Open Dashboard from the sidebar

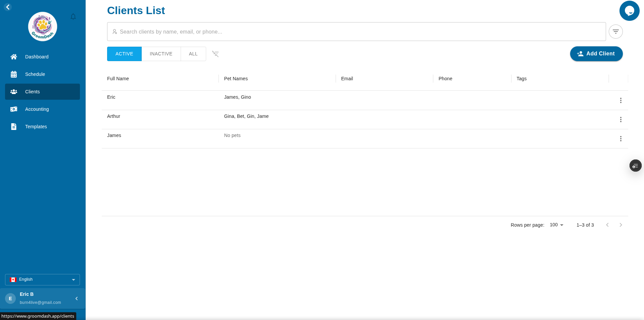pyautogui.click(x=42, y=57)
